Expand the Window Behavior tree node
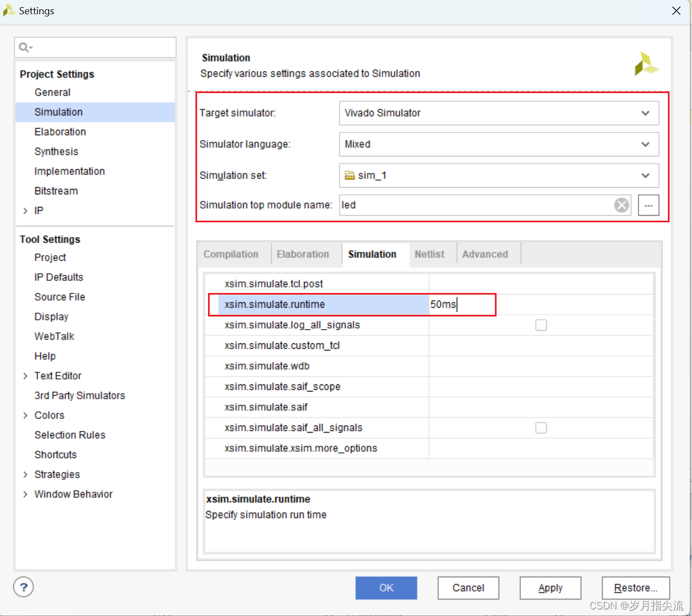 (25, 494)
